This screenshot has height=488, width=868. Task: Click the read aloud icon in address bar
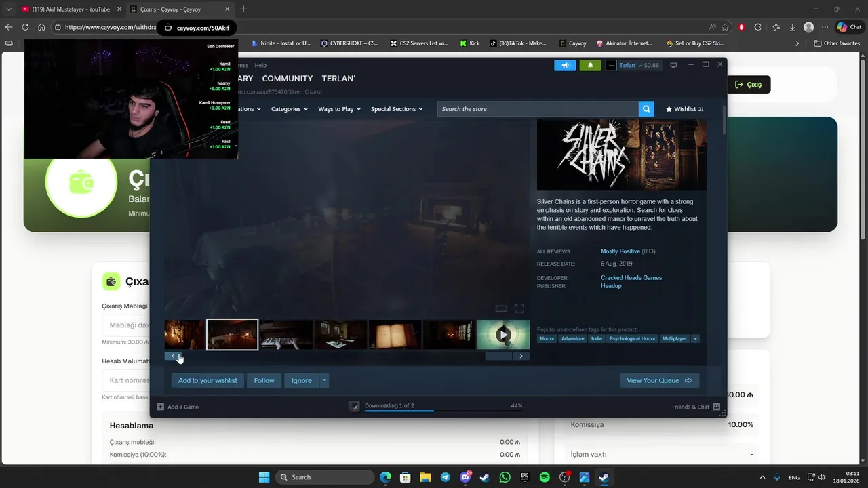[712, 27]
